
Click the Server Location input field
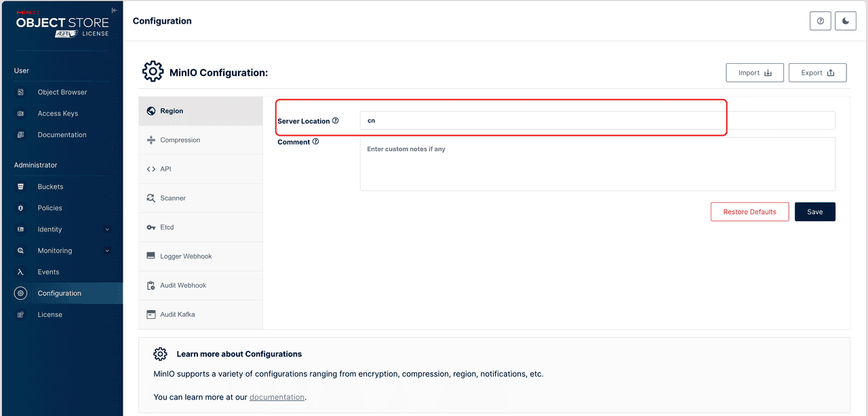coord(597,121)
